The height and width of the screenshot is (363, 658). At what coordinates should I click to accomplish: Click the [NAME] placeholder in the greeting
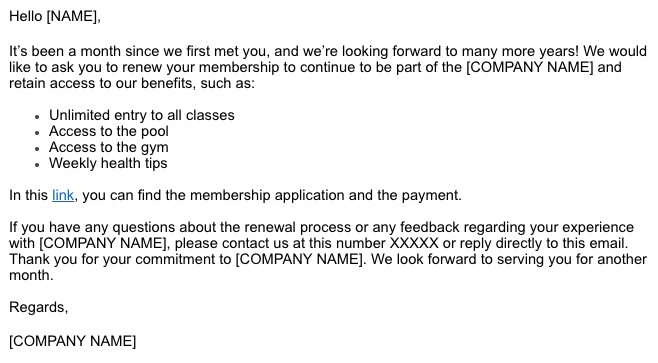[x=72, y=16]
